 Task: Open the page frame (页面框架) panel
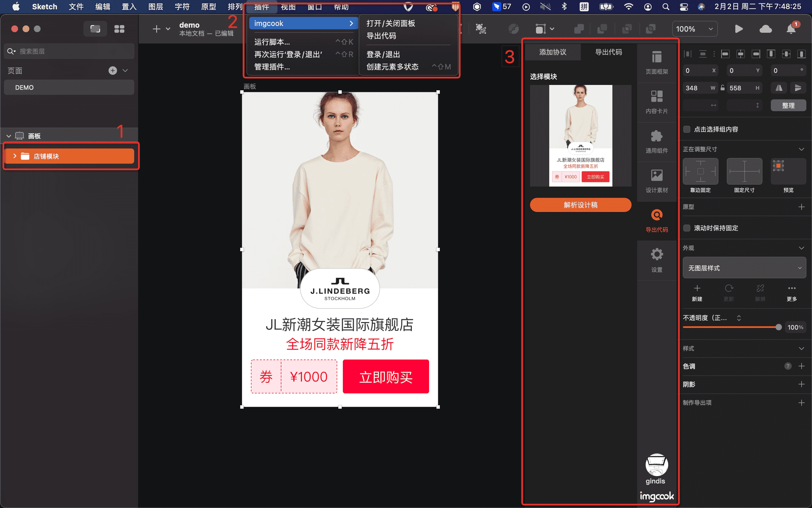tap(657, 63)
